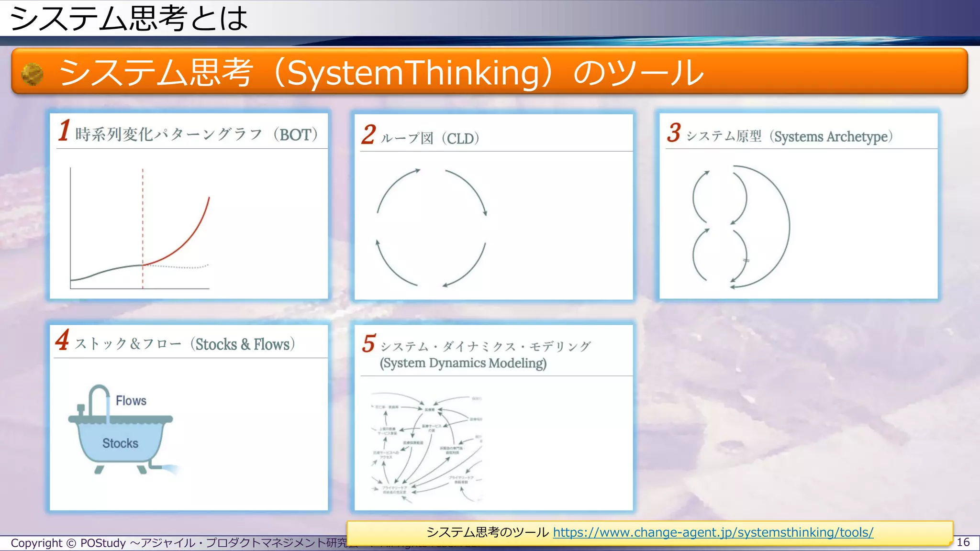Click heading システム・ダイナミクス・モデリング
The image size is (980, 551).
pyautogui.click(x=486, y=346)
